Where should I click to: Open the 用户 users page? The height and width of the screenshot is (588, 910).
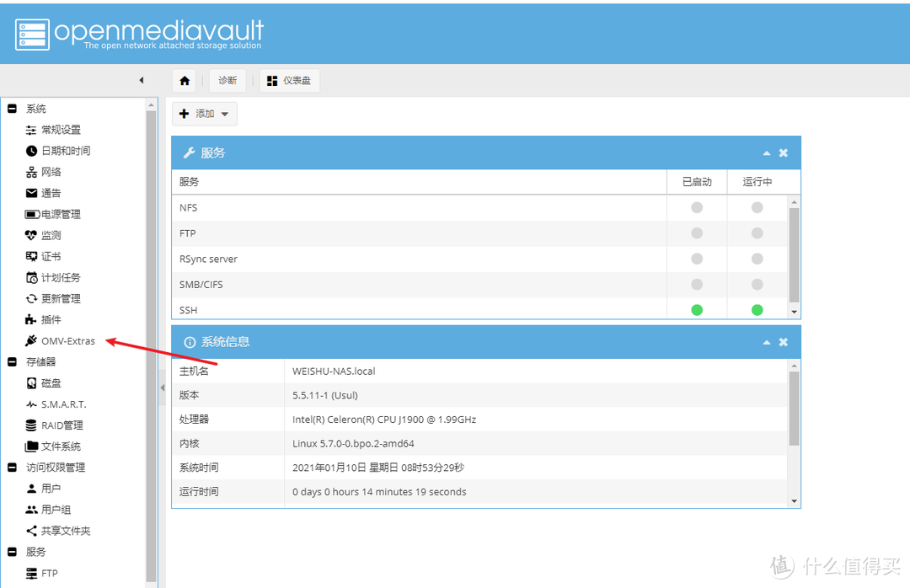(51, 489)
